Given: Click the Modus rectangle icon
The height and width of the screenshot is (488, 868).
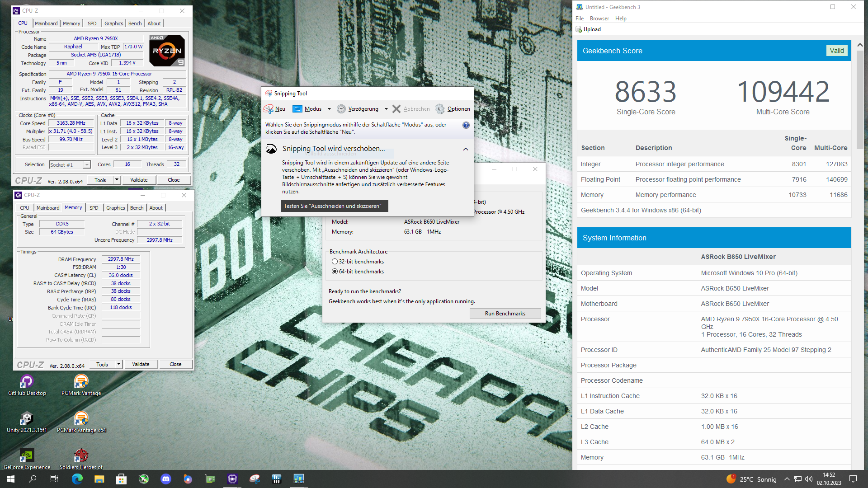Looking at the screenshot, I should [297, 109].
